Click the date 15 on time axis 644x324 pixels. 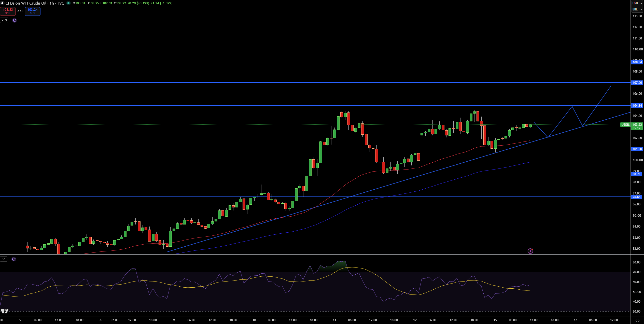coord(495,320)
